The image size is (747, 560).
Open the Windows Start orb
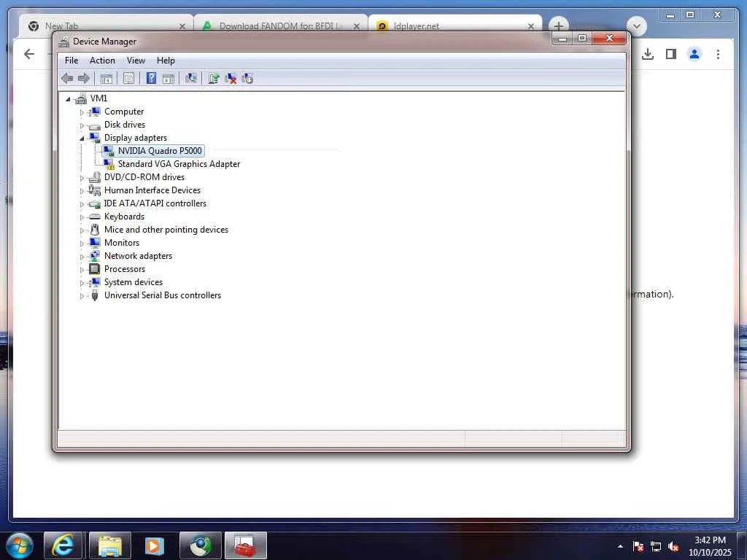coord(20,545)
